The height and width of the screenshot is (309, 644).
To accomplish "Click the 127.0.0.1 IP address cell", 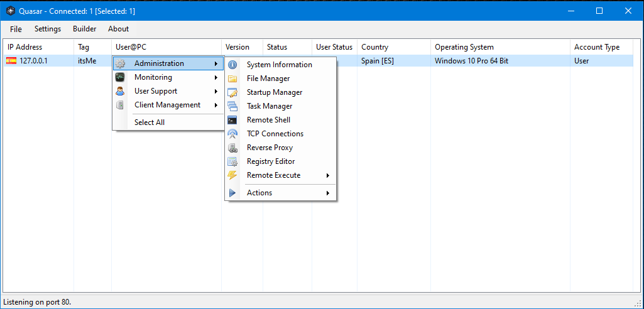I will [34, 61].
